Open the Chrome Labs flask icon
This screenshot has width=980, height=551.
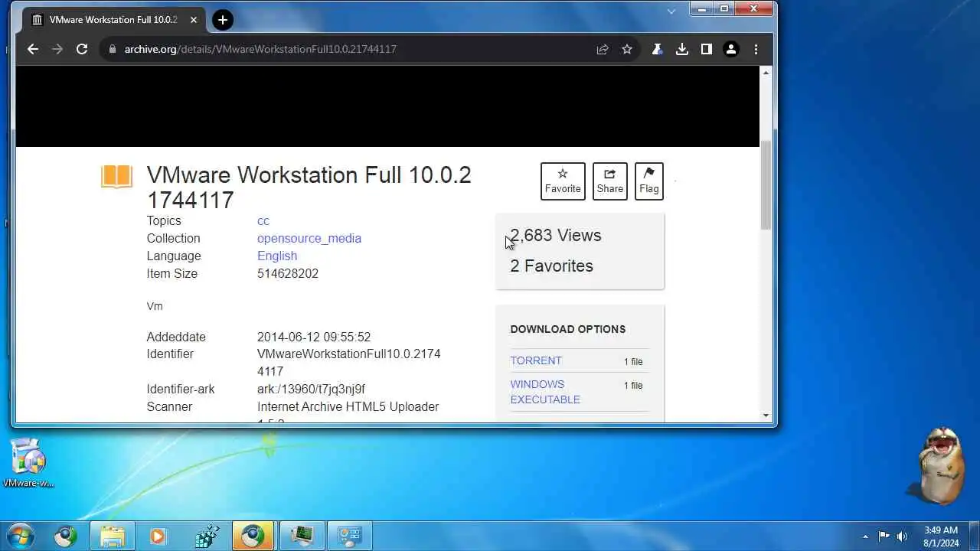[657, 49]
